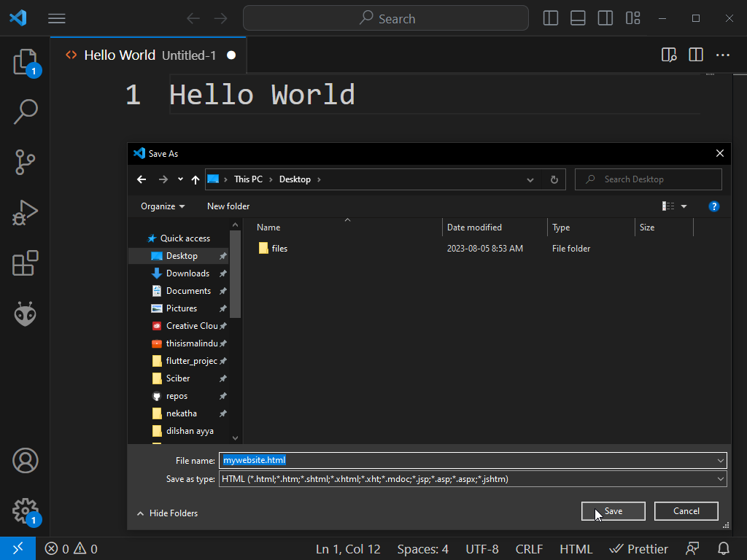Click the command center Search box

386,18
